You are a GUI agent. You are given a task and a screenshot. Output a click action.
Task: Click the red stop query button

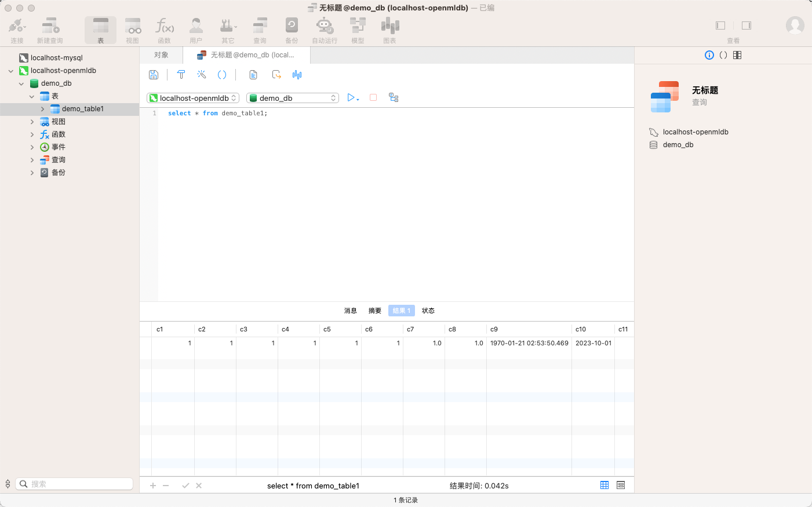point(373,97)
